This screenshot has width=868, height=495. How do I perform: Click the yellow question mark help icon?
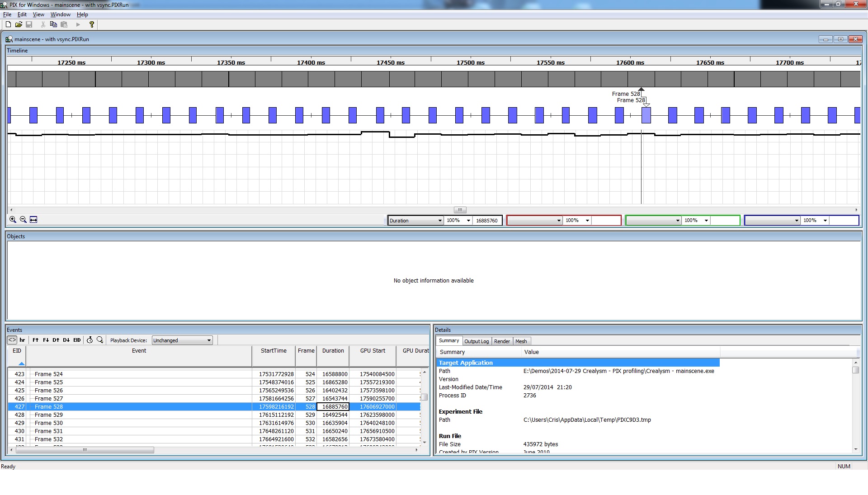click(92, 24)
